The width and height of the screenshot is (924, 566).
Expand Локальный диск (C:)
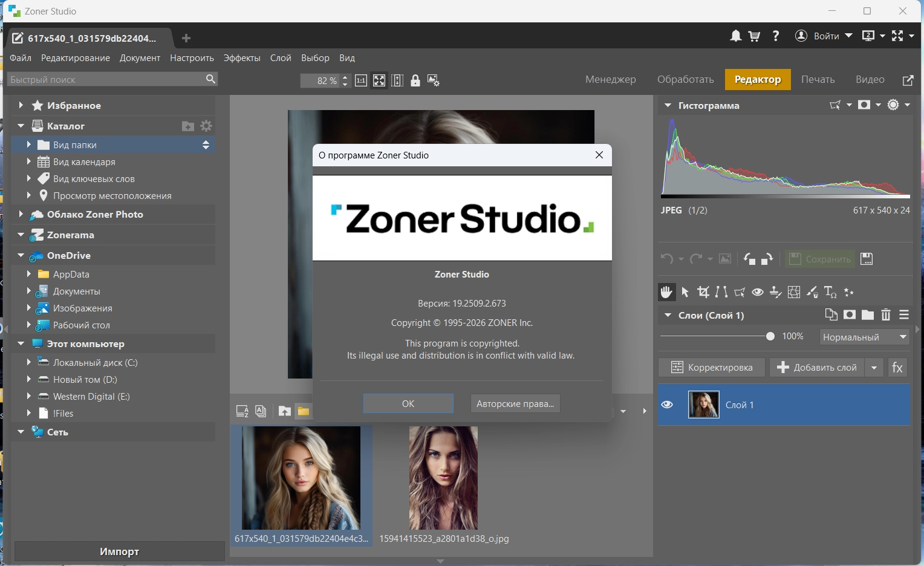click(x=28, y=362)
